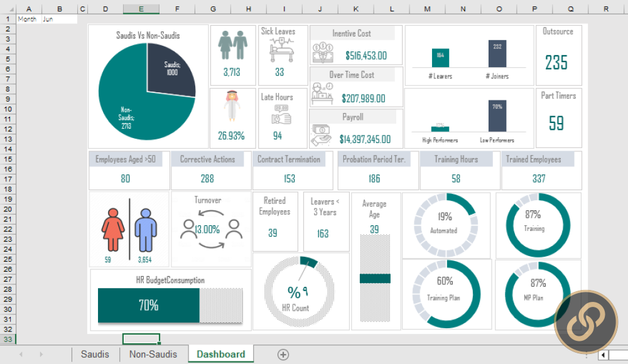
Task: Click the Over Time Cost worker icon
Action: tap(322, 94)
